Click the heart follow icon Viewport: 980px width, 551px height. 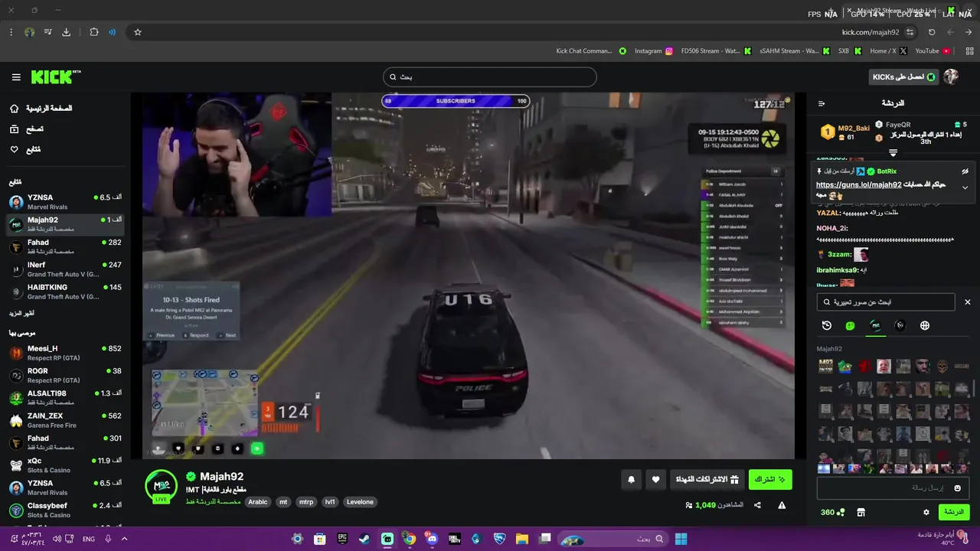tap(655, 480)
